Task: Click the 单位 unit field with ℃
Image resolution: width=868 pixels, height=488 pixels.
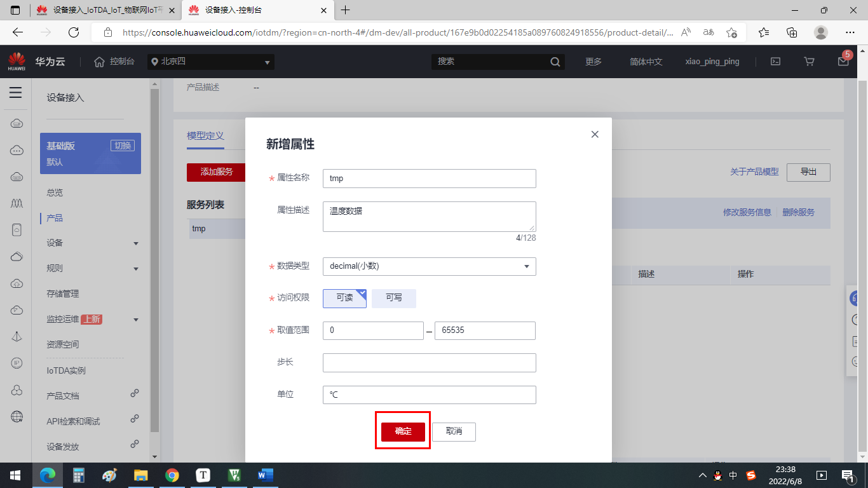Action: coord(430,395)
